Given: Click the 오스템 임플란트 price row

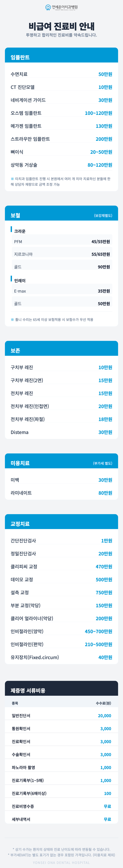Looking at the screenshot, I should 61,113.
